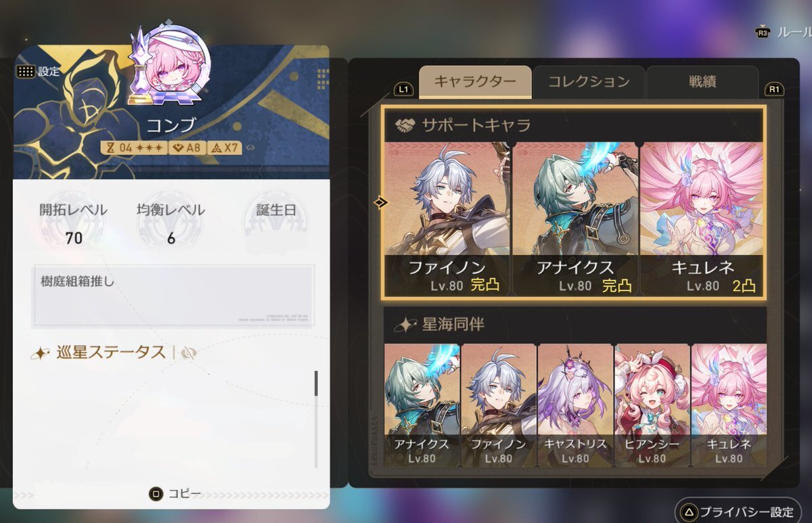Viewport: 812px width, 523px height.
Task: Switch to the コレクション tab
Action: point(589,83)
